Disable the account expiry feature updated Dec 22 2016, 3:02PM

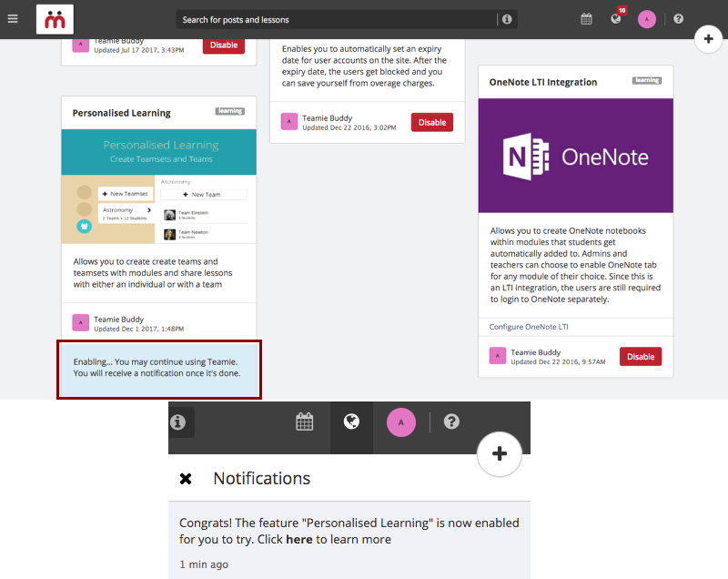pos(431,123)
